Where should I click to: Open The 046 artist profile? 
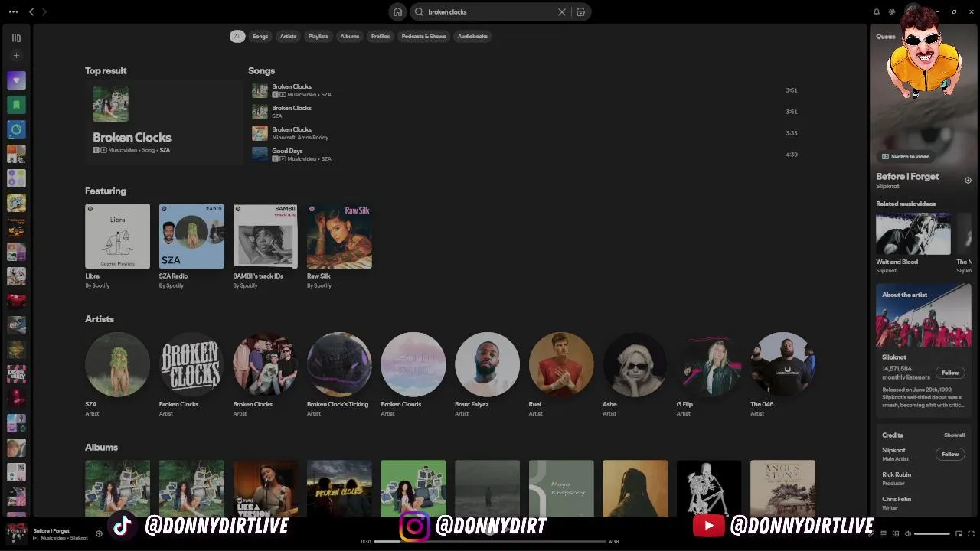pyautogui.click(x=782, y=374)
